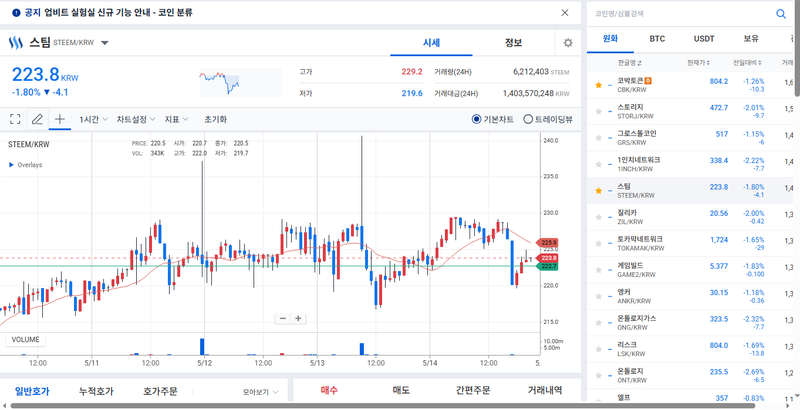Open the 매수 buy tab
Screen dimensions: 800x410
click(329, 390)
